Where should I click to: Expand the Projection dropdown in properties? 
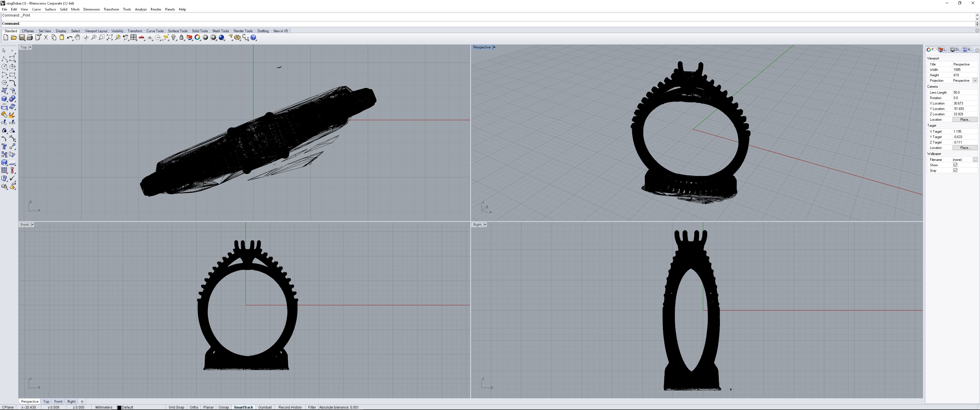pos(975,80)
